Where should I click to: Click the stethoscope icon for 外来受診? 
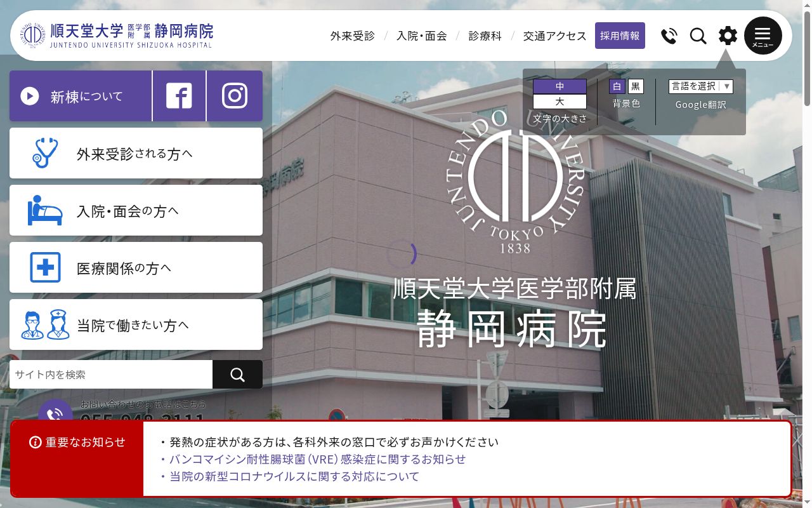(x=44, y=153)
